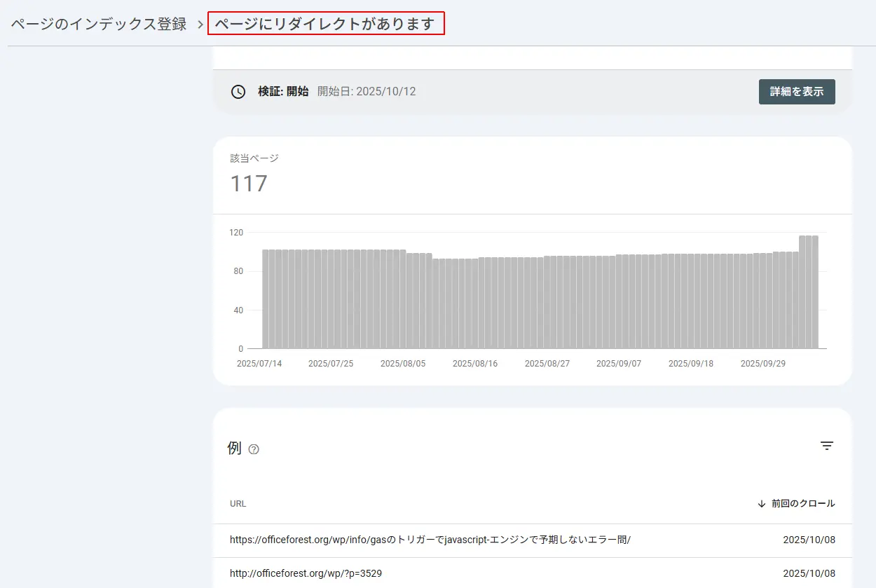Click the down-arrow sort icon by 前回のクロール

[762, 503]
